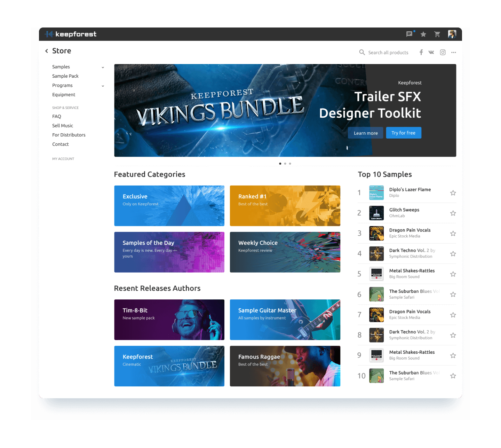Click the Store page heading
Screen dimensions: 501x448
62,51
